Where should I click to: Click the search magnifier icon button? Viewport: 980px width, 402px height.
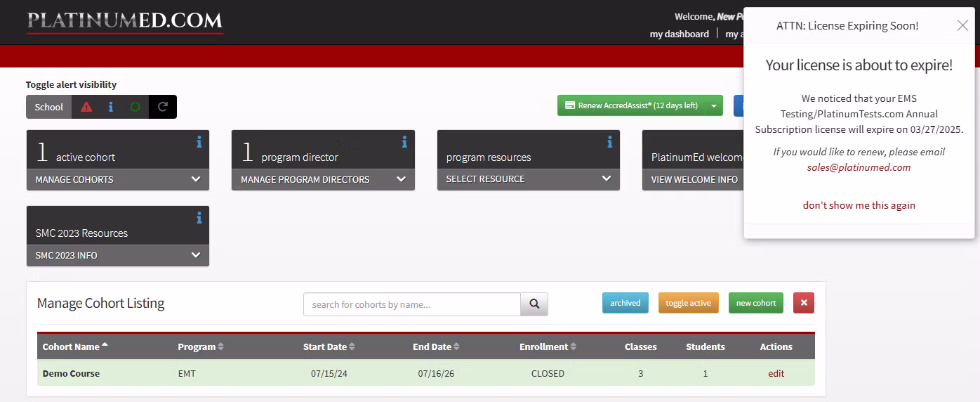point(534,304)
